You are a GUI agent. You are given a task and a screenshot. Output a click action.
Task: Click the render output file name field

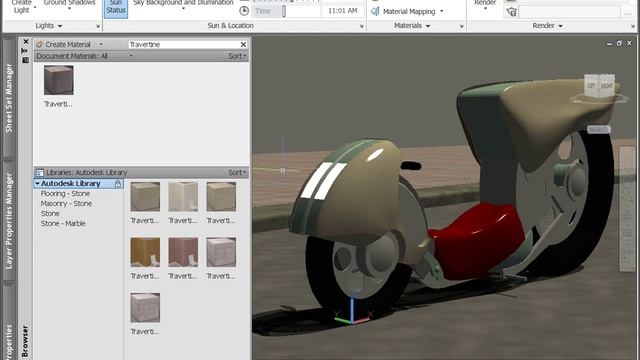pyautogui.click(x=569, y=12)
